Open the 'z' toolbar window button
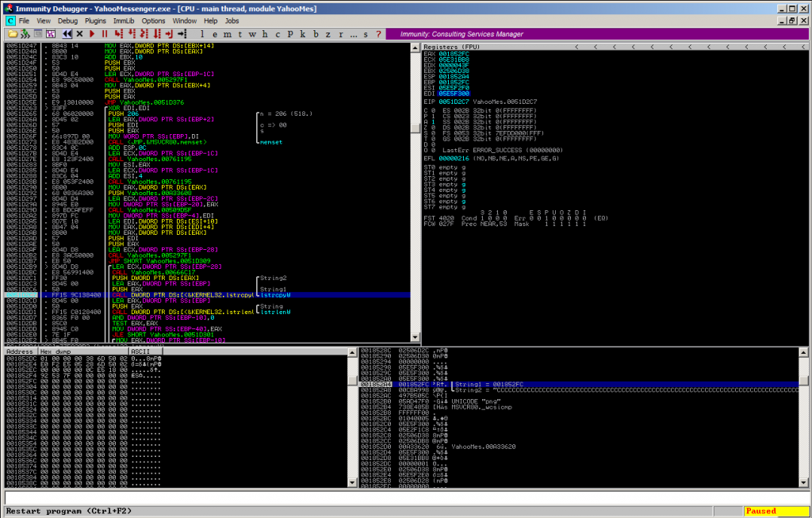 click(327, 34)
